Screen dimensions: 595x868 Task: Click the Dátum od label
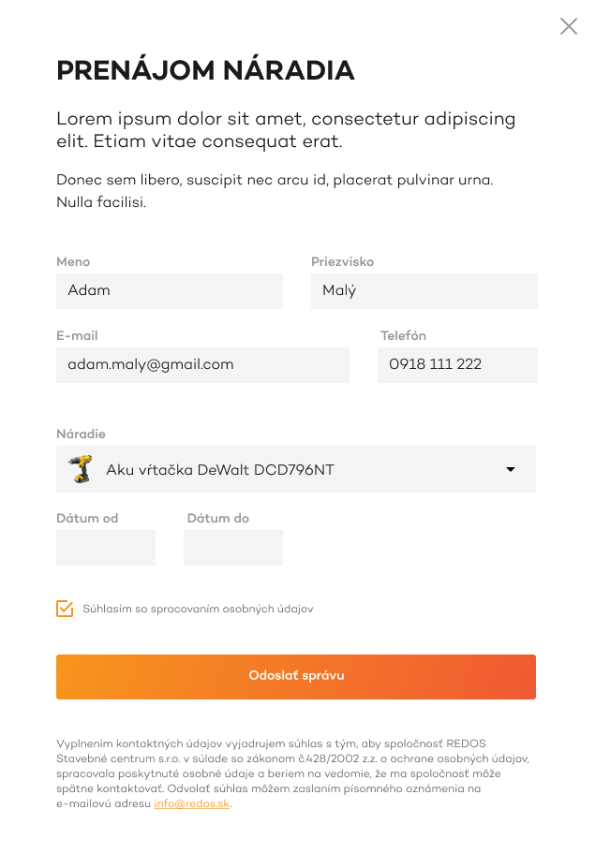click(x=87, y=518)
